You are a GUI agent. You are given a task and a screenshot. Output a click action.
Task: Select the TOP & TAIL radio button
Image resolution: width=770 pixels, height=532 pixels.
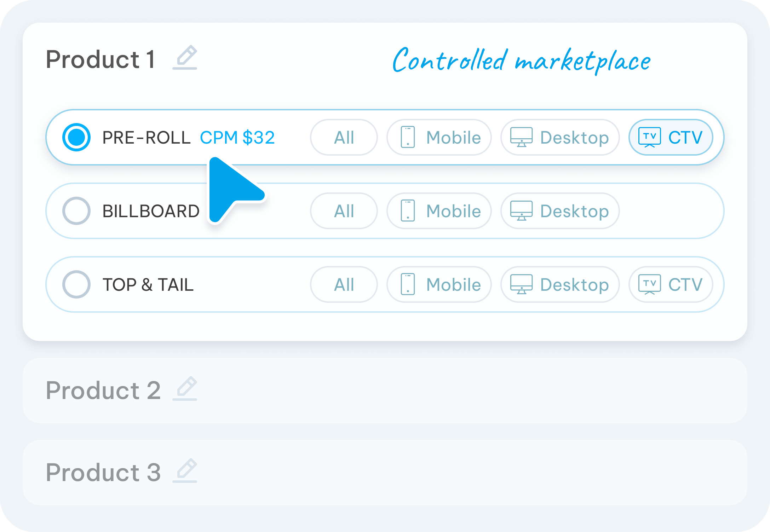click(76, 284)
